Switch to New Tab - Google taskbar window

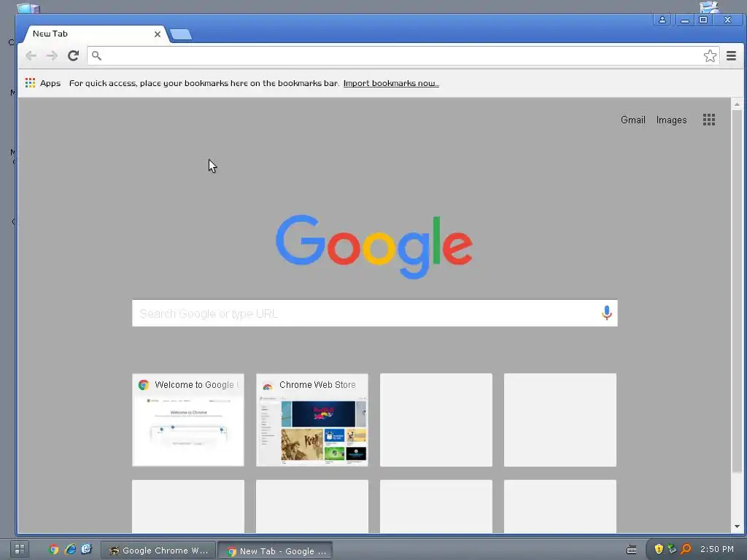tap(275, 551)
